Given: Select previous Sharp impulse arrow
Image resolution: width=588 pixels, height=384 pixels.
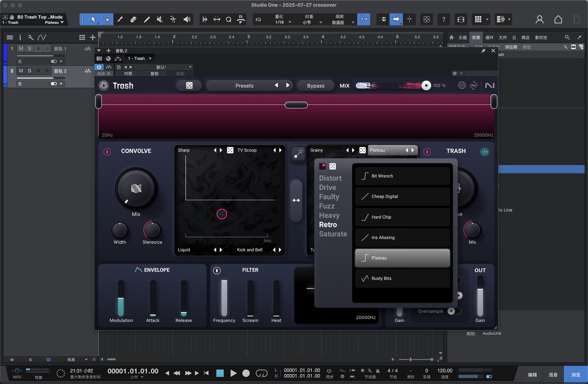Looking at the screenshot, I should [215, 150].
